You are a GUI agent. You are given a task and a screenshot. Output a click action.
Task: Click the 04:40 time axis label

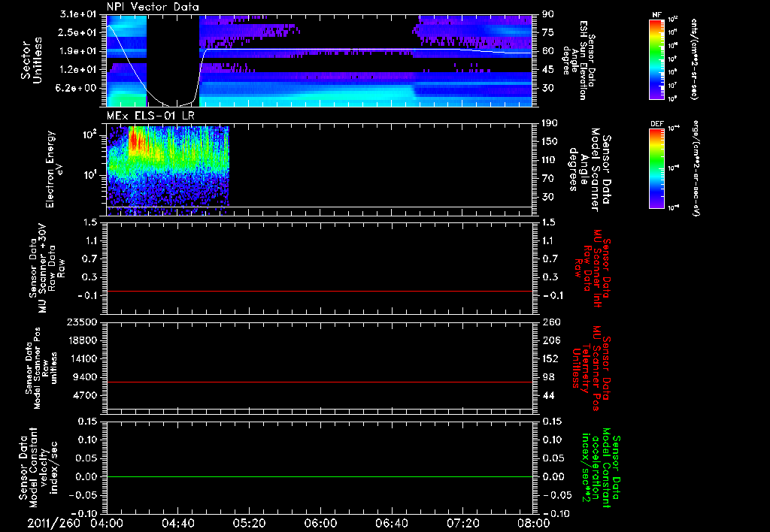(x=177, y=523)
